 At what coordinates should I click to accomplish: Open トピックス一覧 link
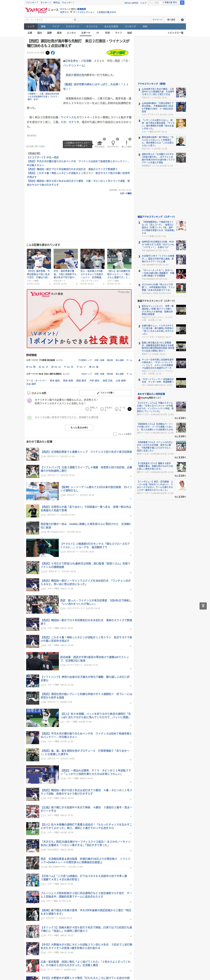[175, 33]
